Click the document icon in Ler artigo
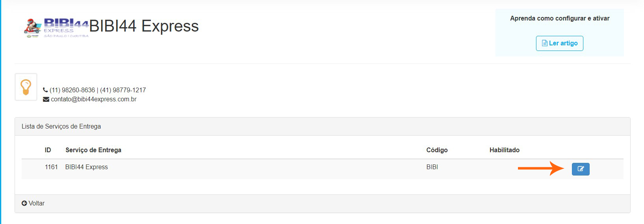Screen dimensions: 644x224 click(x=545, y=43)
